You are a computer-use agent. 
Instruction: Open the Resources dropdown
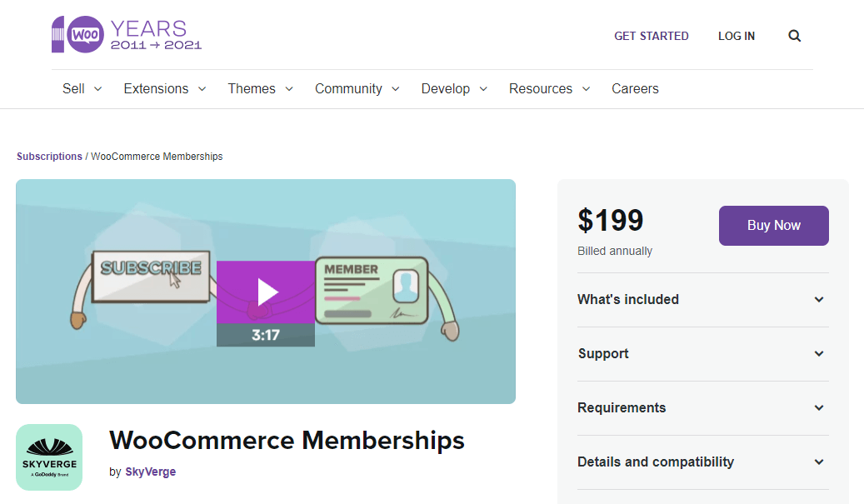click(x=549, y=89)
